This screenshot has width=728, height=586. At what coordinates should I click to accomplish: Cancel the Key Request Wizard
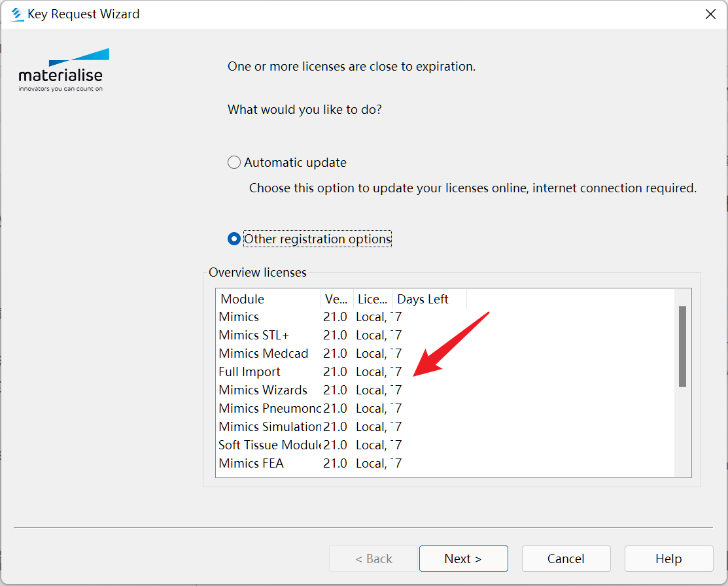566,559
